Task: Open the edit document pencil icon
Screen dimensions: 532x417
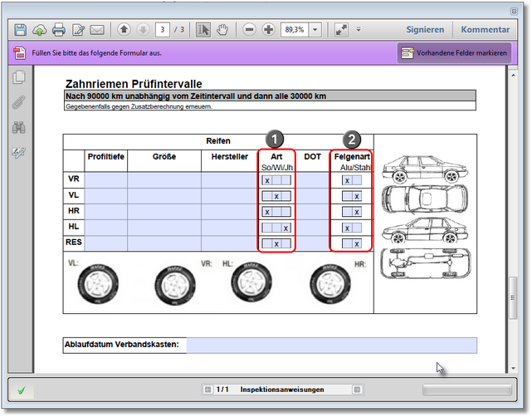Action: pyautogui.click(x=78, y=30)
